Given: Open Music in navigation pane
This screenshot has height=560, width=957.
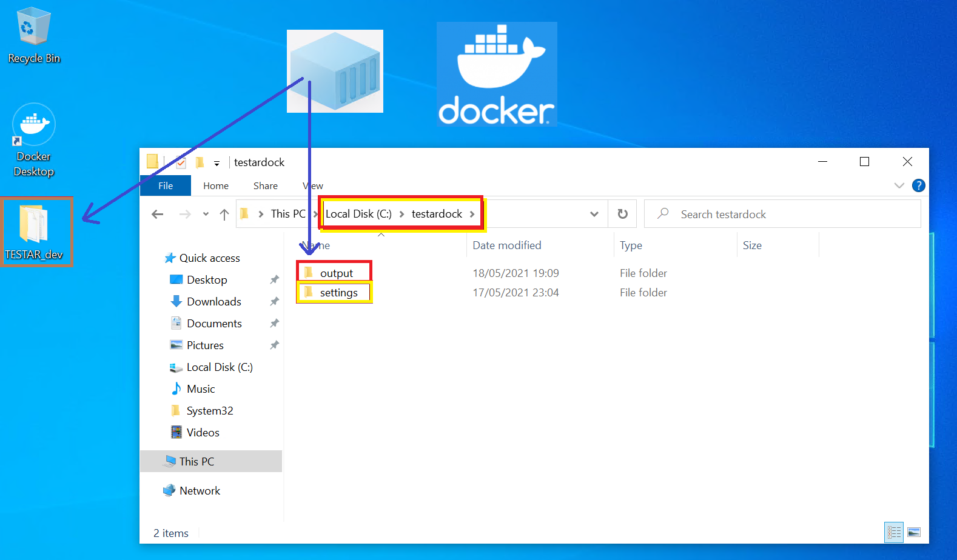Looking at the screenshot, I should 201,389.
